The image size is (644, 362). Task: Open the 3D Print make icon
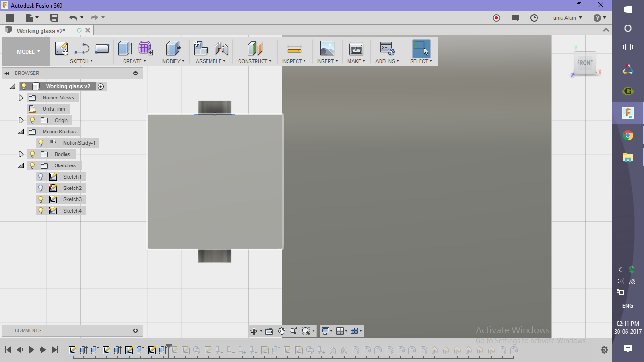(x=356, y=49)
